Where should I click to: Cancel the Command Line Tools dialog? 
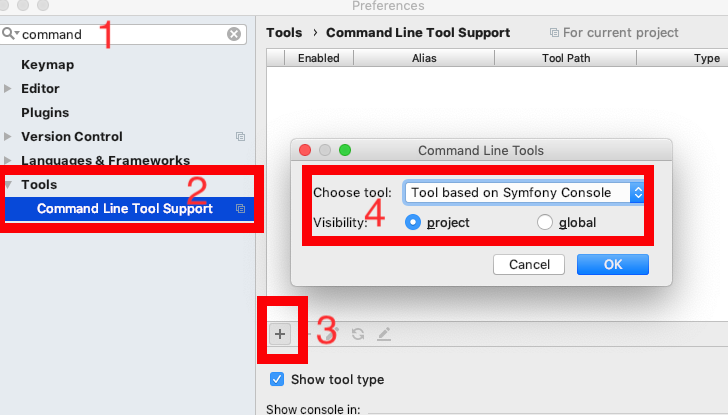(529, 265)
